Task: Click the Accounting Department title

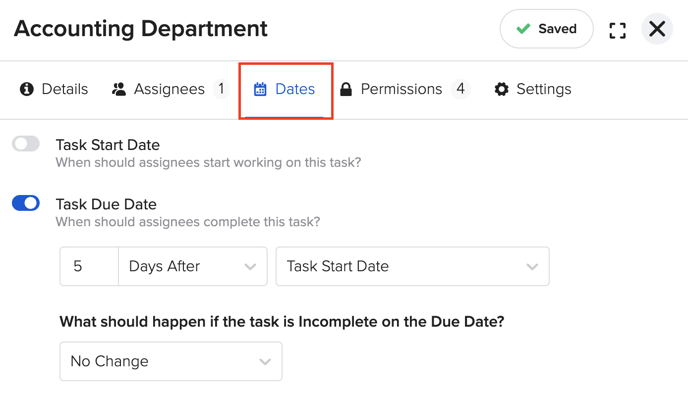Action: pos(140,29)
